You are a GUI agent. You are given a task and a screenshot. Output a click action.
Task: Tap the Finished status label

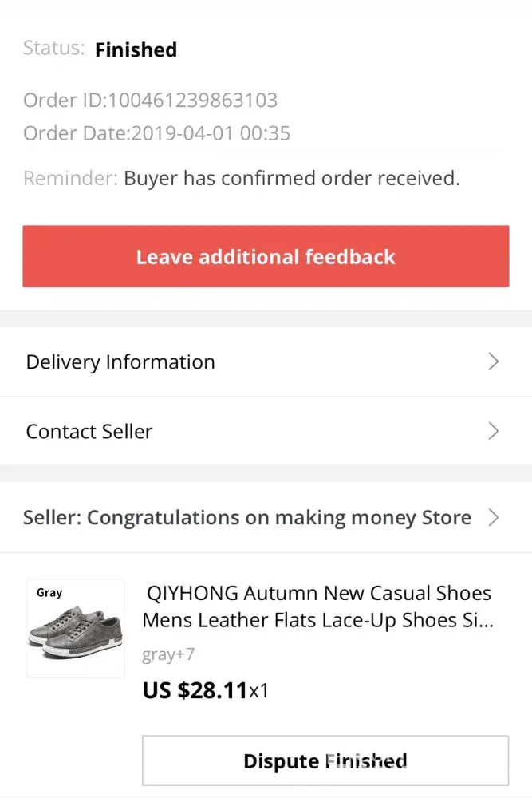(136, 49)
